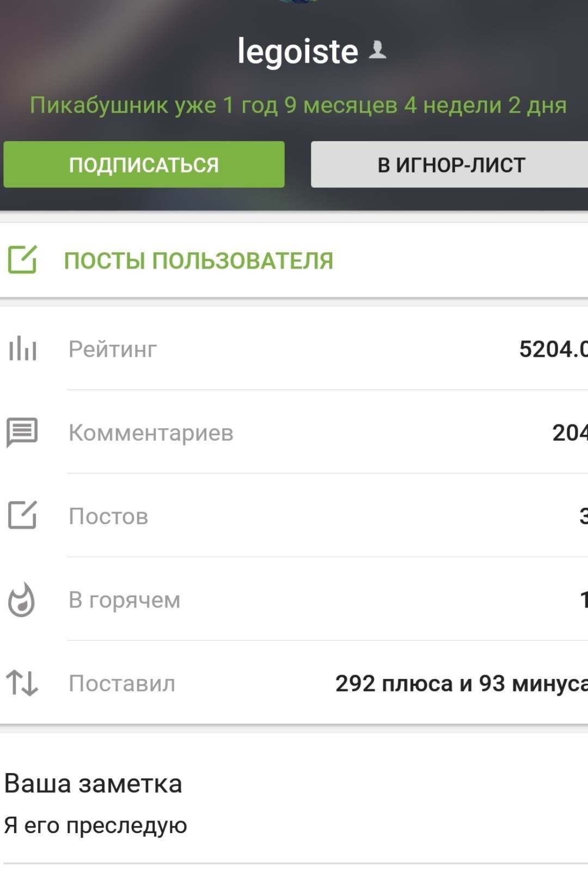Click the rating value 5204
Image resolution: width=588 pixels, height=869 pixels.
[553, 349]
